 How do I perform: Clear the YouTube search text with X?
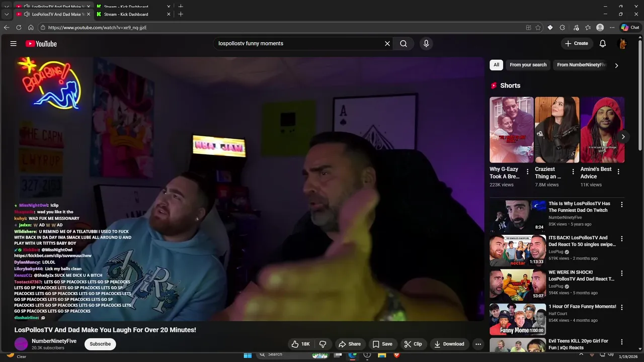click(x=387, y=44)
